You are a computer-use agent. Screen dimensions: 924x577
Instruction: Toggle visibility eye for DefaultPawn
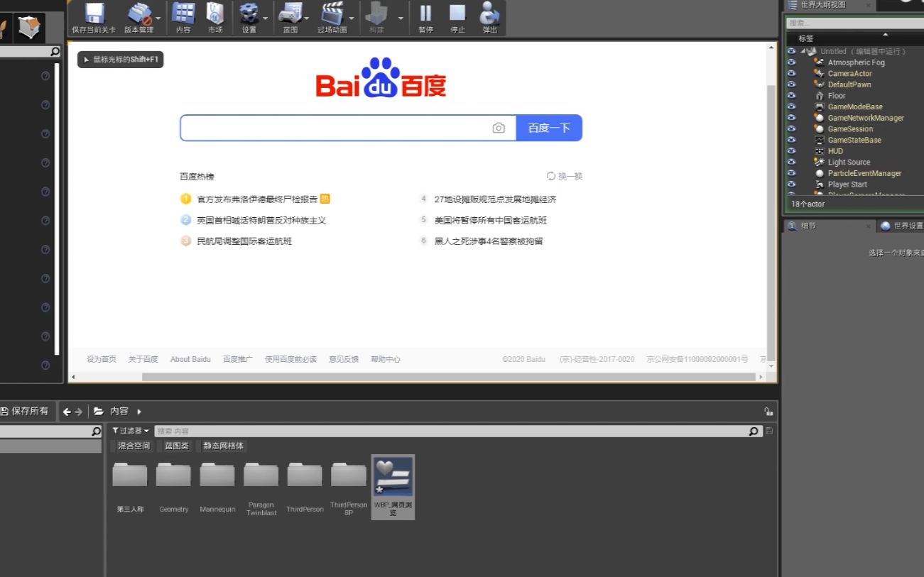click(791, 84)
